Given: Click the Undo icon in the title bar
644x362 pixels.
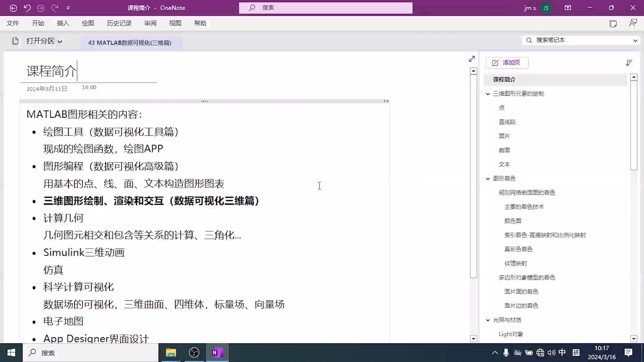Looking at the screenshot, I should coord(27,8).
